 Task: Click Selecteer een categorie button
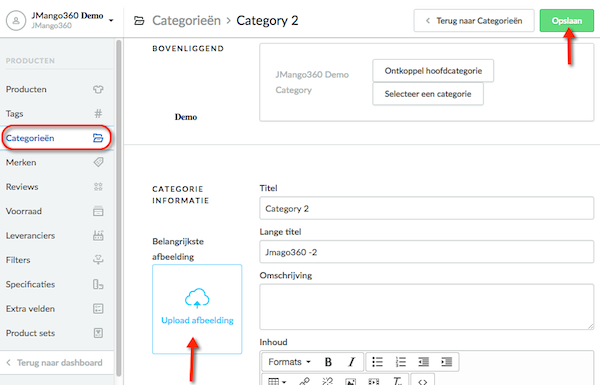pyautogui.click(x=428, y=94)
